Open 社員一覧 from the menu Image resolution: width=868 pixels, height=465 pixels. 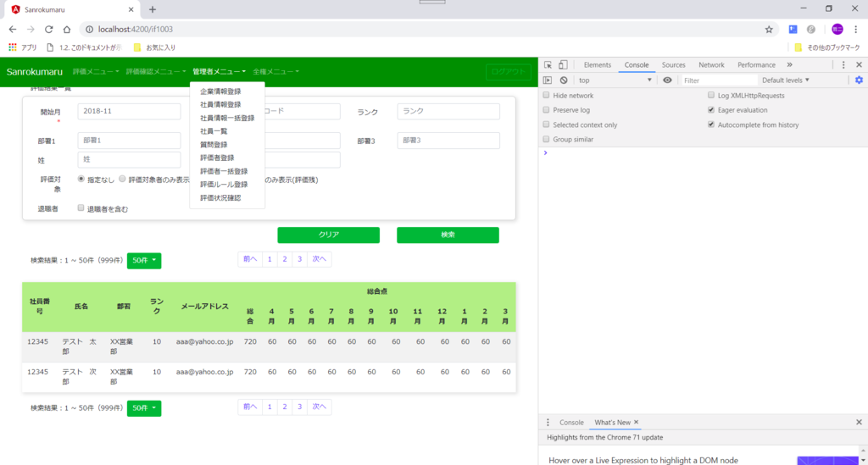[x=214, y=131]
